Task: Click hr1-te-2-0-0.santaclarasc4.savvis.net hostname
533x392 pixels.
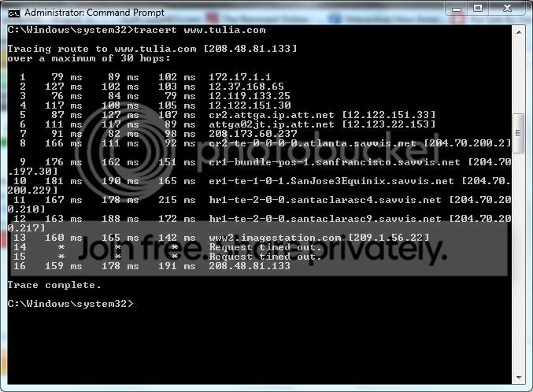Action: click(325, 200)
